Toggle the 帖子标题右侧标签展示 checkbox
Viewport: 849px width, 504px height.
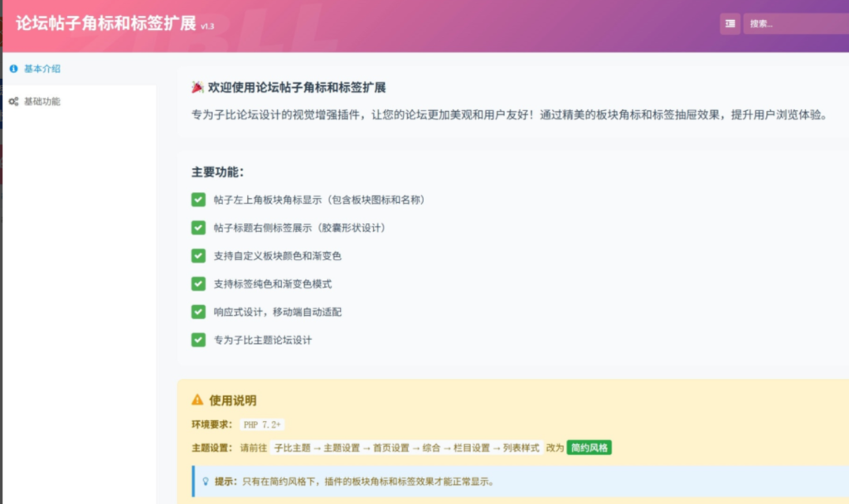(x=198, y=227)
